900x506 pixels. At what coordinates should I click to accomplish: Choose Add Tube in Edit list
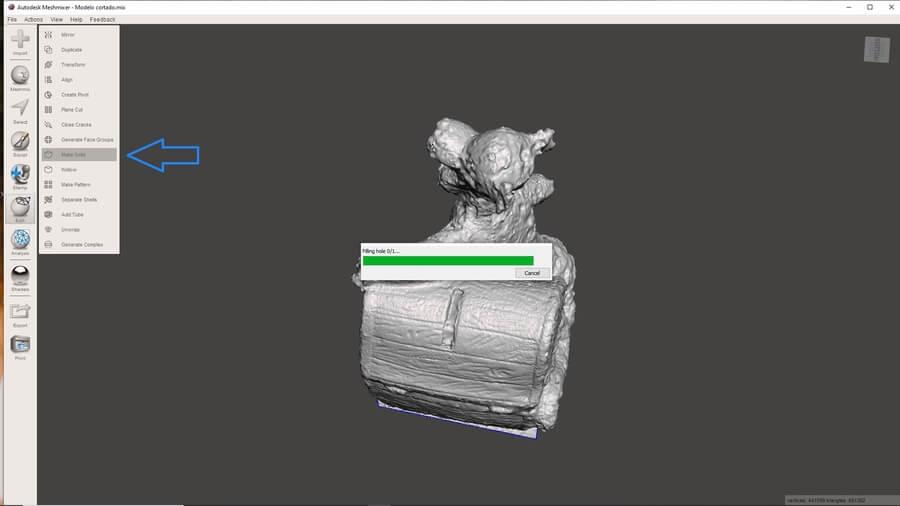(x=79, y=215)
